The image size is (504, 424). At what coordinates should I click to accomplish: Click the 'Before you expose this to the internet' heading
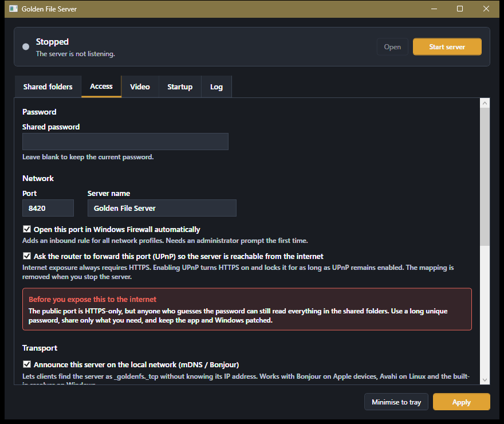point(93,299)
